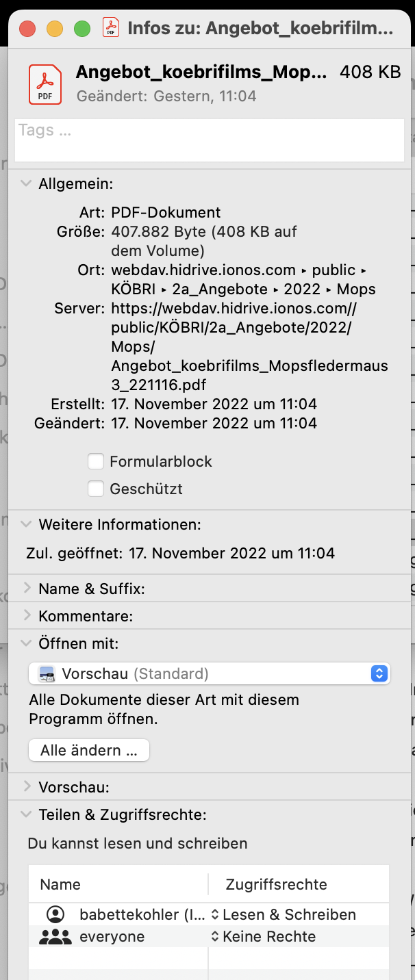The image size is (415, 980).
Task: Expand the Name & Suffix section
Action: (27, 588)
